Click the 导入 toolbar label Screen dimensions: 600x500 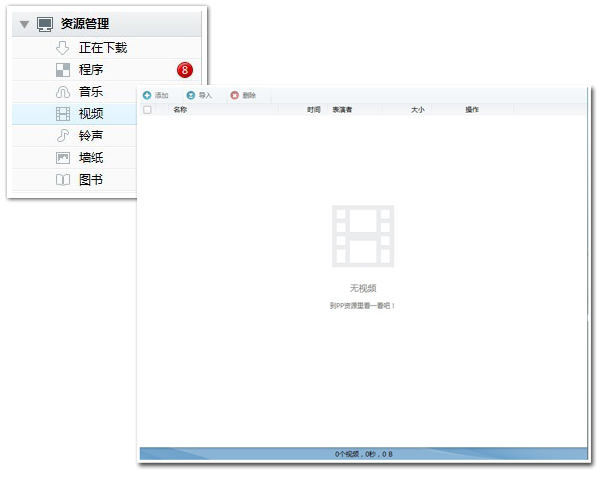coord(205,95)
